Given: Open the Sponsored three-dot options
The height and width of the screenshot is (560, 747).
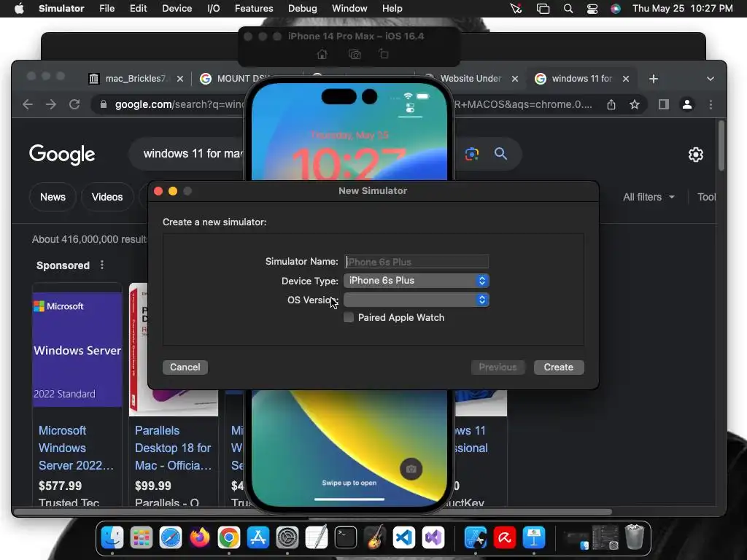Looking at the screenshot, I should tap(102, 265).
